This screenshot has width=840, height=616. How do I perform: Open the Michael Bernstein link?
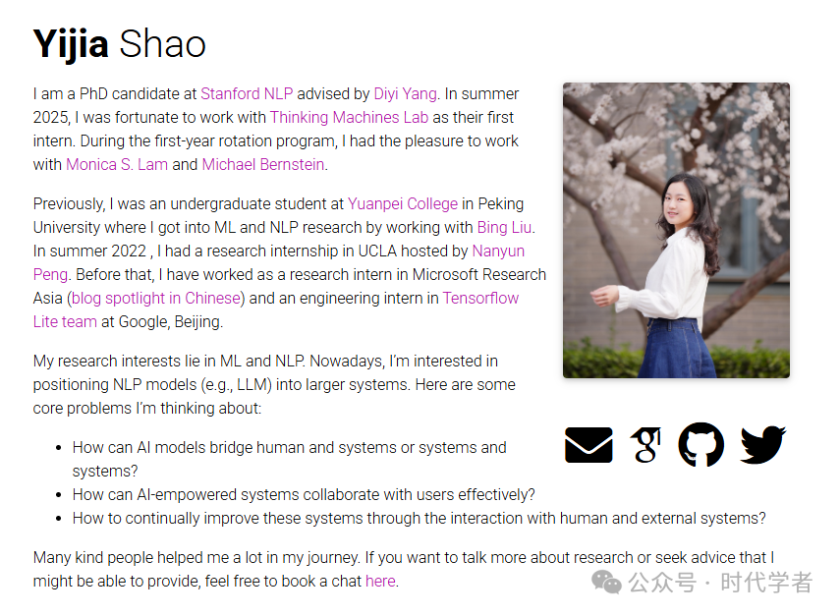click(262, 165)
